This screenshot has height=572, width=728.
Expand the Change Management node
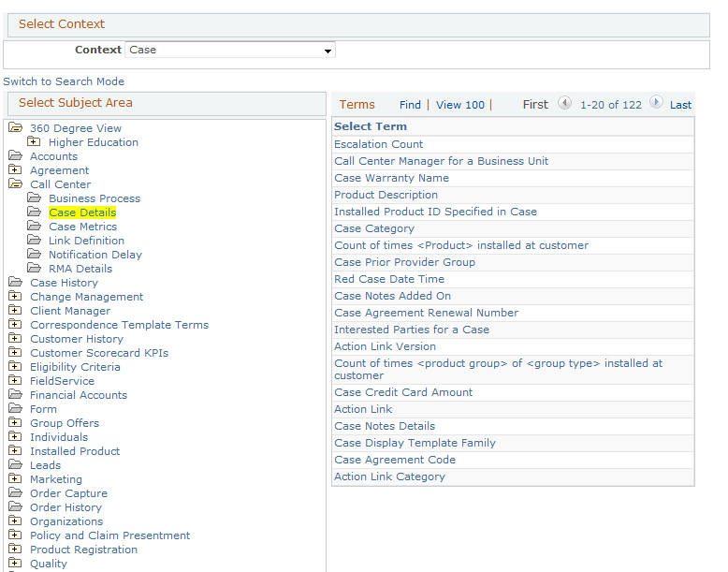[15, 296]
